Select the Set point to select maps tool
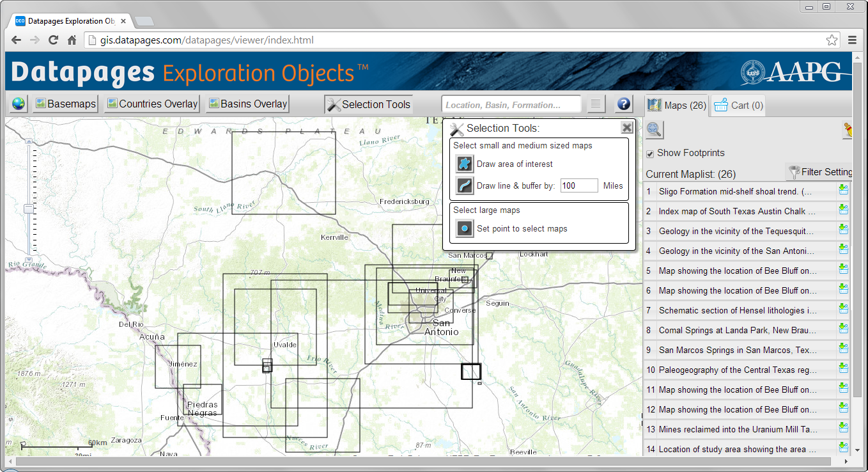This screenshot has width=868, height=472. click(x=464, y=228)
